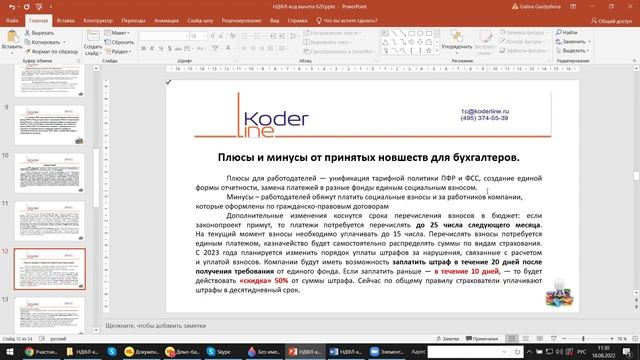The width and height of the screenshot is (640, 360).
Task: Expand the shapes gallery more arrow
Action: [437, 51]
